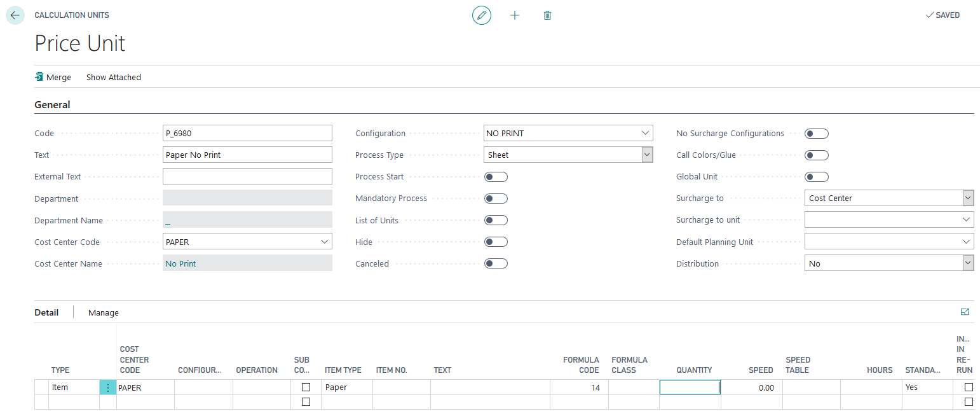Toggle the No Surcharge Configurations switch
The height and width of the screenshot is (411, 980).
[x=817, y=134]
